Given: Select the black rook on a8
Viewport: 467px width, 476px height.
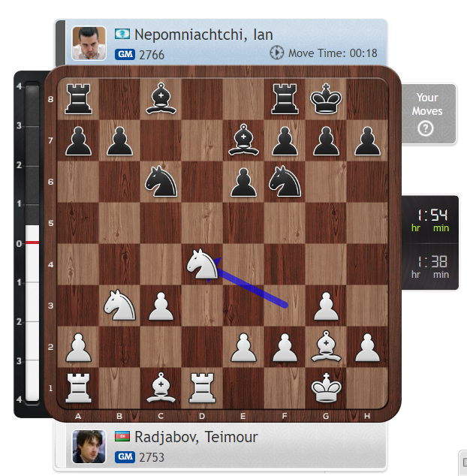Looking at the screenshot, I should 78,99.
